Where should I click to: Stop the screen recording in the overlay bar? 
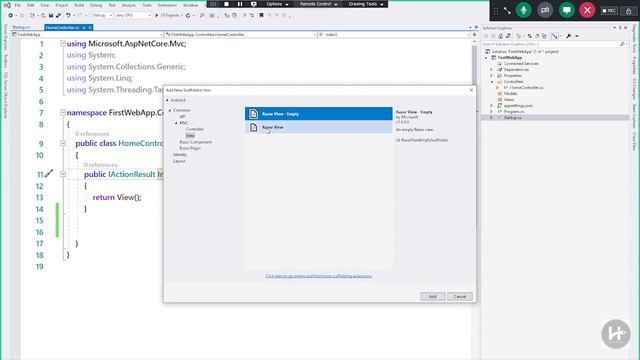click(227, 4)
